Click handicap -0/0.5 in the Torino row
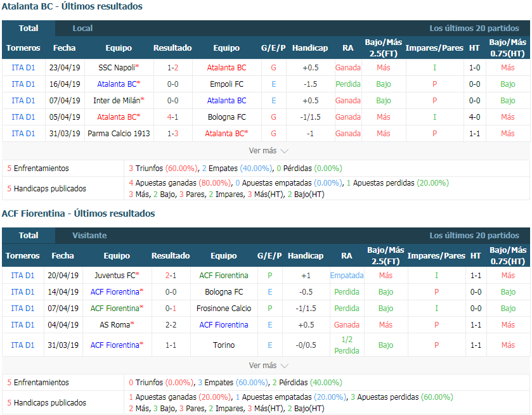 tap(306, 345)
